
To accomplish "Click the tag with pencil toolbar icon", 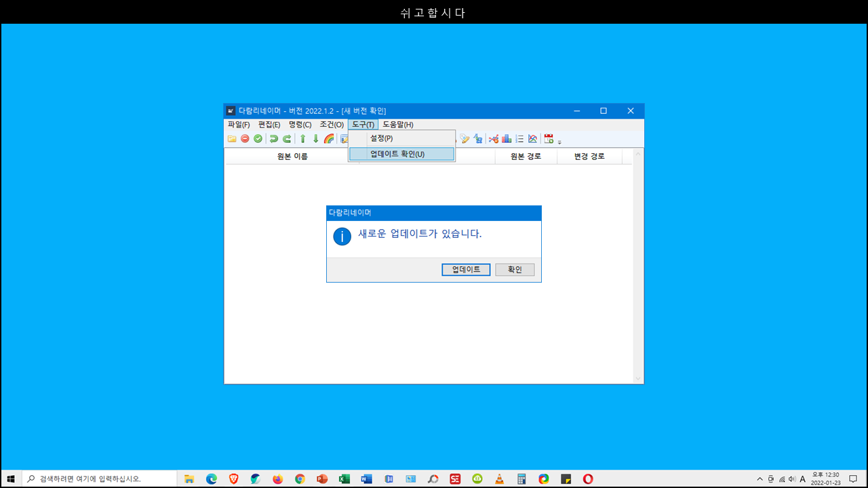I will (465, 139).
